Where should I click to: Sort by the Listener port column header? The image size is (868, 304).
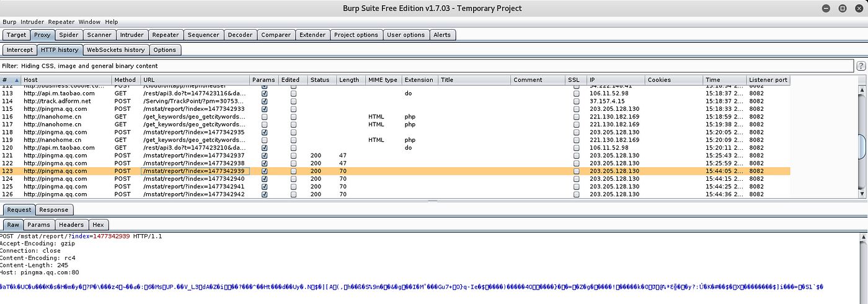click(x=768, y=80)
